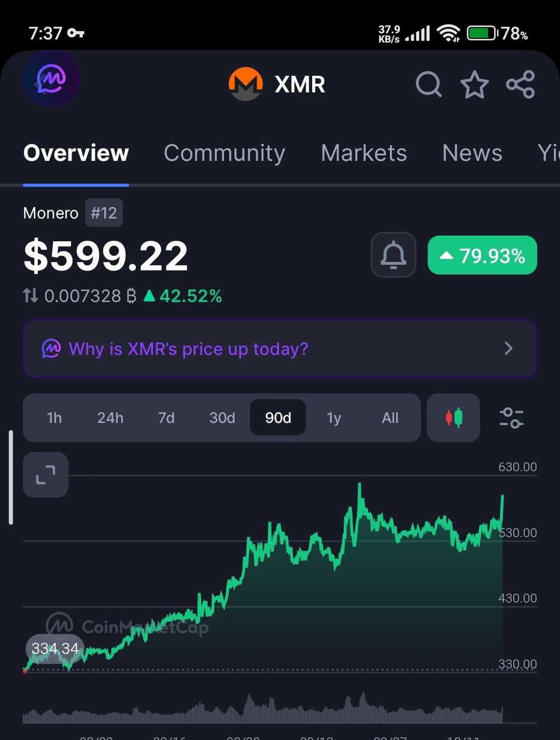Tap the 0.007328 BTC price text
Screen dimensions: 560x740
[x=90, y=296]
